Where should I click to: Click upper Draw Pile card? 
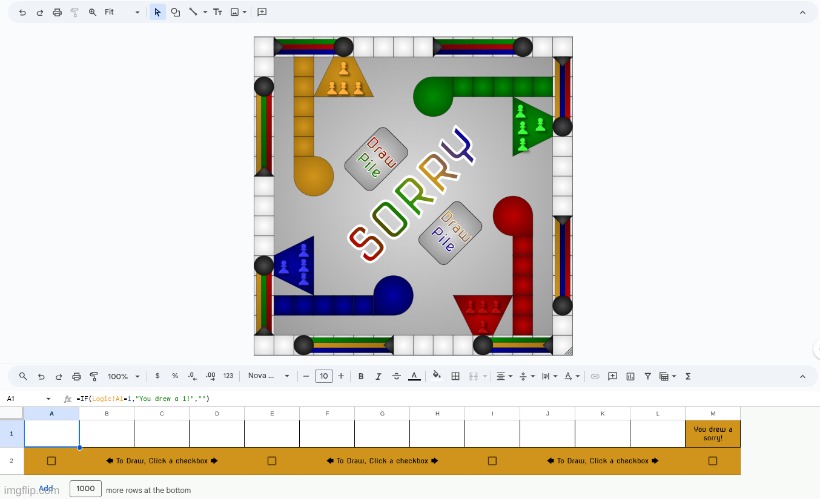(376, 158)
